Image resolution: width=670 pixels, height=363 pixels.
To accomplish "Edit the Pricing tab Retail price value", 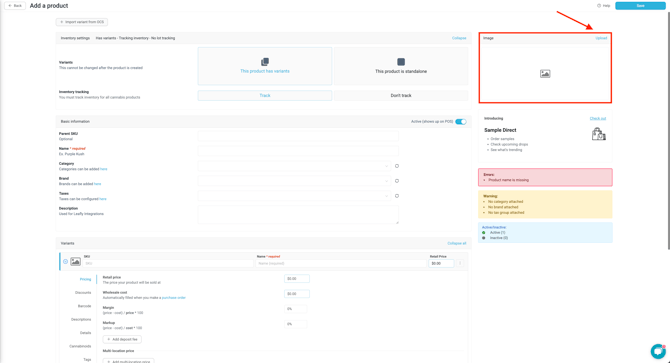I will pyautogui.click(x=297, y=279).
